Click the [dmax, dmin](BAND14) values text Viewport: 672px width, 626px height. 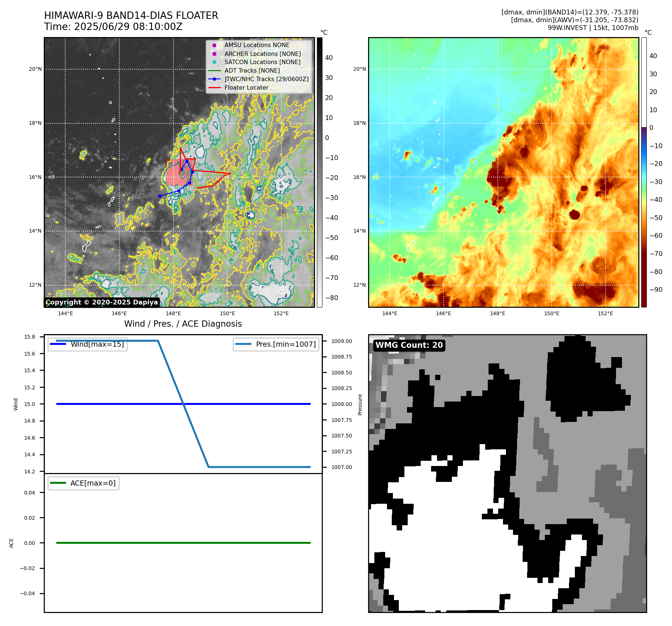pos(570,12)
